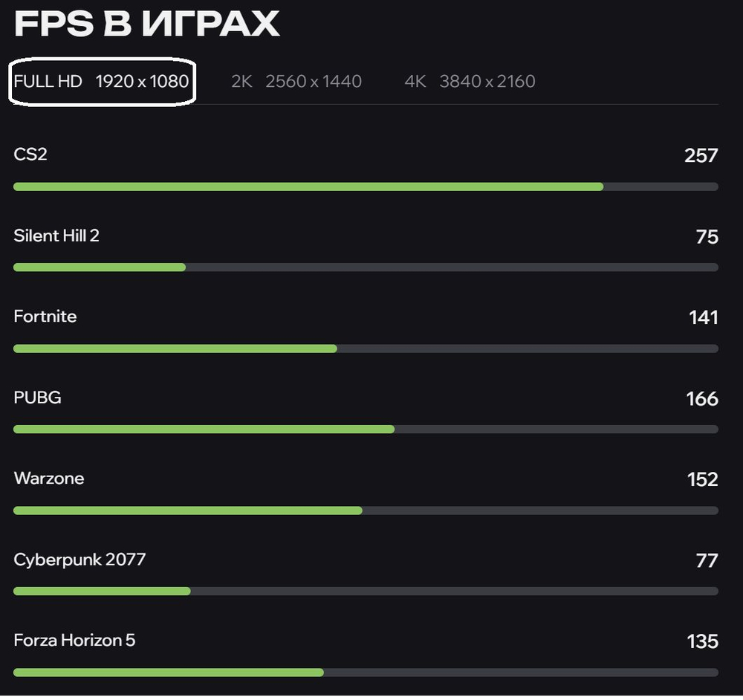Click the PUBG game label

pyautogui.click(x=36, y=398)
